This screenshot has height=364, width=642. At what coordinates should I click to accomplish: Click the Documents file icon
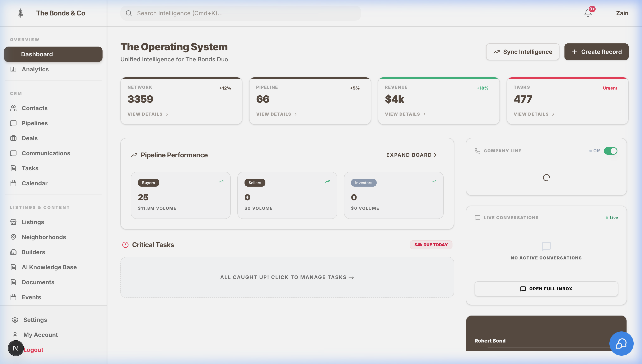click(x=13, y=282)
